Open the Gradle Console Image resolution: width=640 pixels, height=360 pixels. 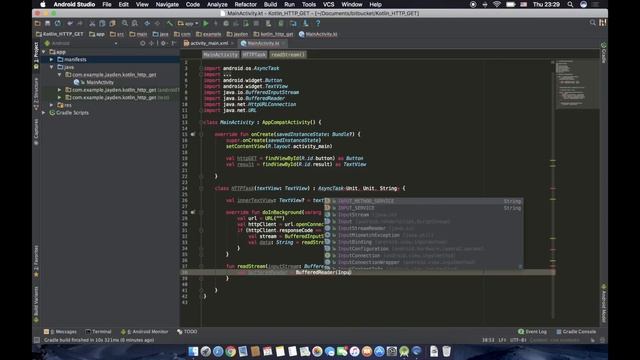point(576,332)
